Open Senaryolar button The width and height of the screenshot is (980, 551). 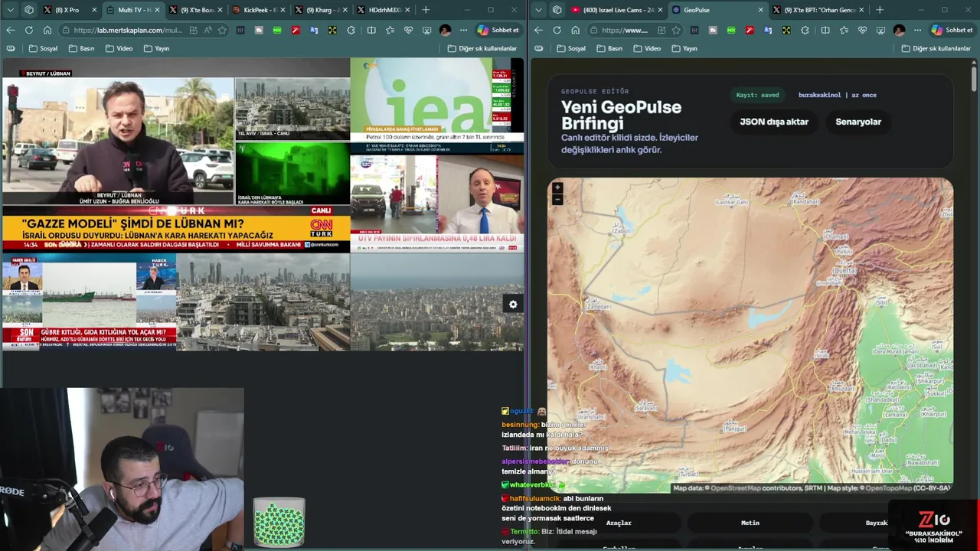858,122
